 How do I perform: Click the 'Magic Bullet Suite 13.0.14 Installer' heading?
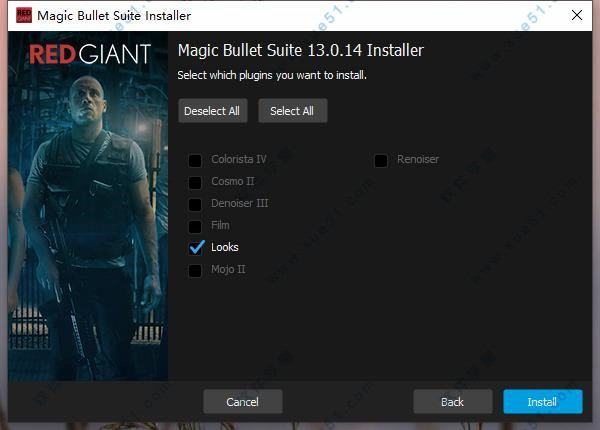point(301,50)
